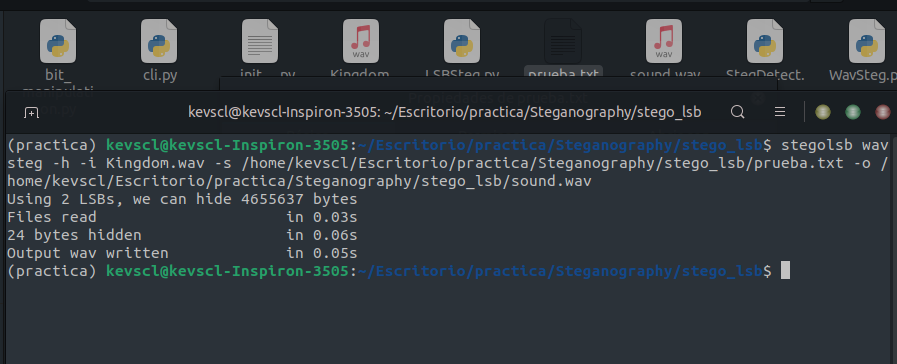Select the bit_manipulation.py file icon
897x364 pixels.
[x=58, y=41]
